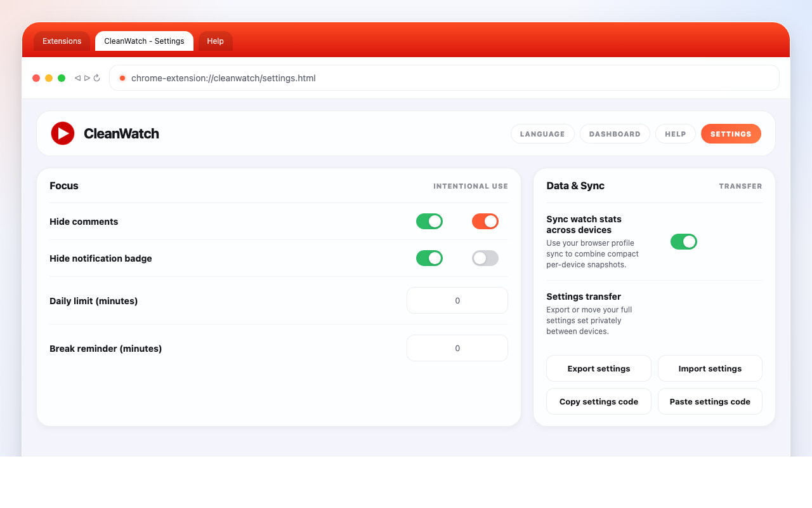The width and height of the screenshot is (812, 508).
Task: Click into the Break reminder minutes field
Action: pyautogui.click(x=457, y=349)
